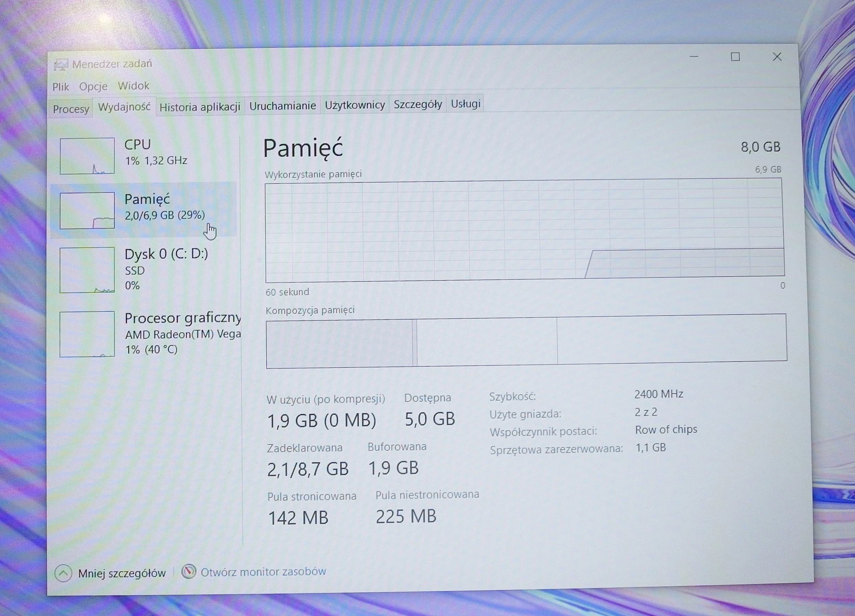The image size is (855, 616).
Task: Select the Procesor graficzny mini graph thumbnail
Action: 87,334
